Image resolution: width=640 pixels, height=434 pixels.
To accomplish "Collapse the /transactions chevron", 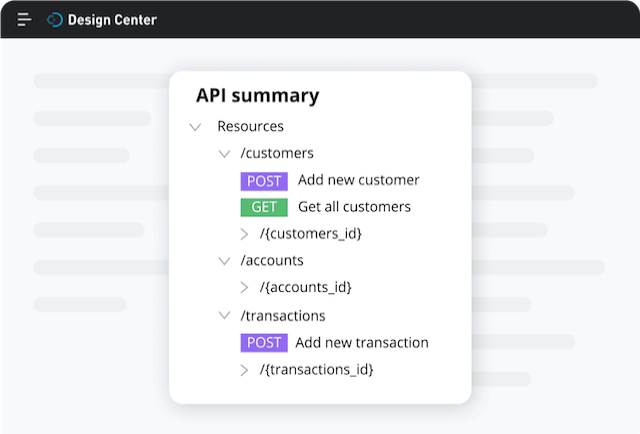I will point(224,315).
